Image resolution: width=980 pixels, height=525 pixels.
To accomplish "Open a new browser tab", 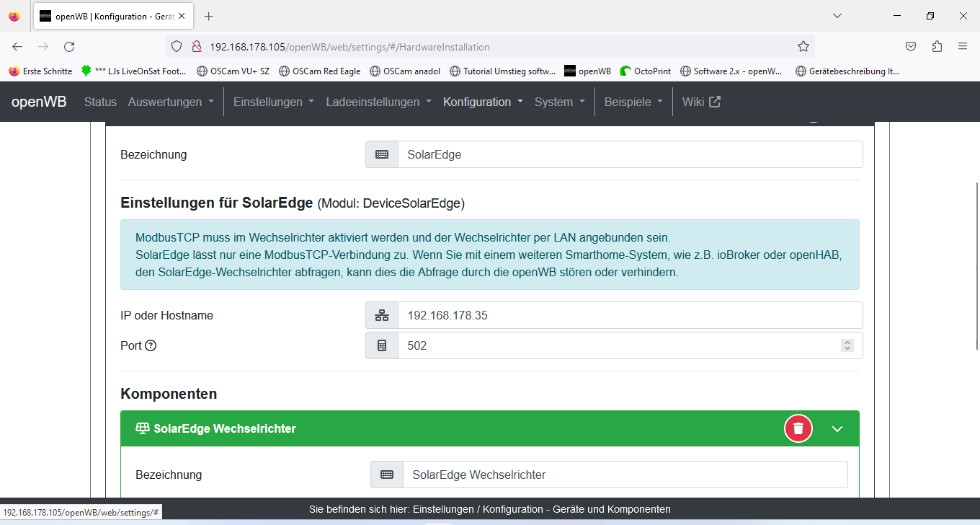I will click(209, 16).
